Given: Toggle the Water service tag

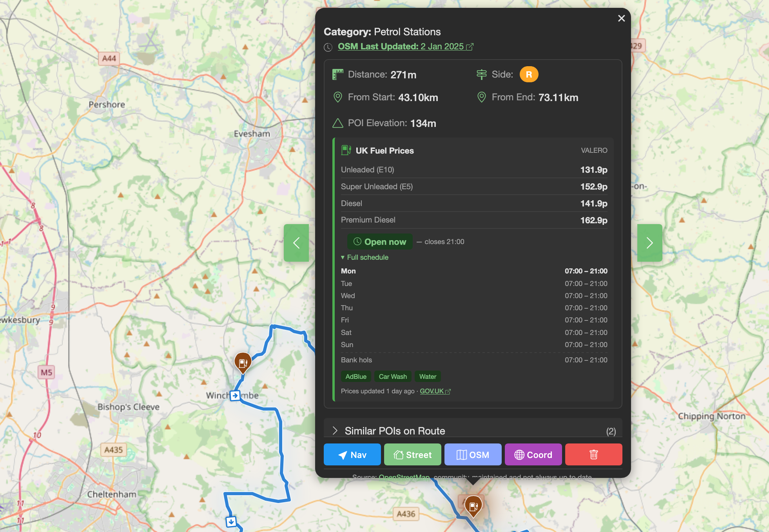Looking at the screenshot, I should [x=428, y=376].
